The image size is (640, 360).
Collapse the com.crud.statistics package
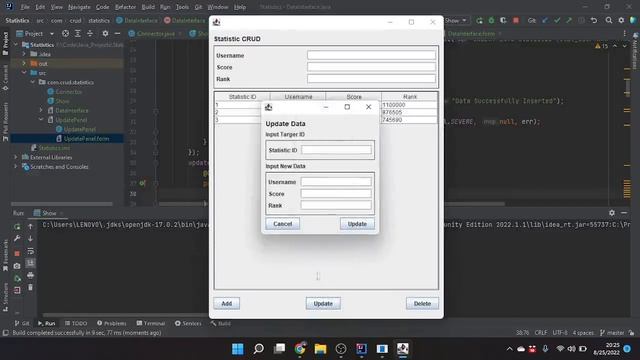[33, 82]
